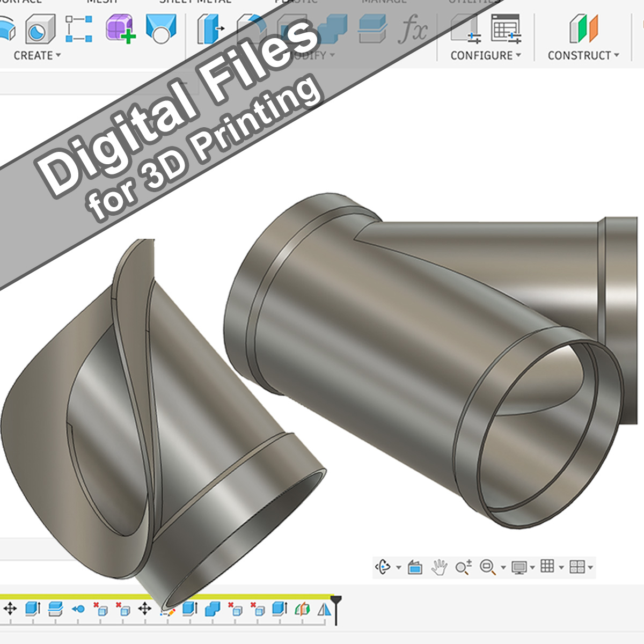The height and width of the screenshot is (644, 644).
Task: Expand the CONSTRUCT dropdown menu
Action: pyautogui.click(x=583, y=55)
